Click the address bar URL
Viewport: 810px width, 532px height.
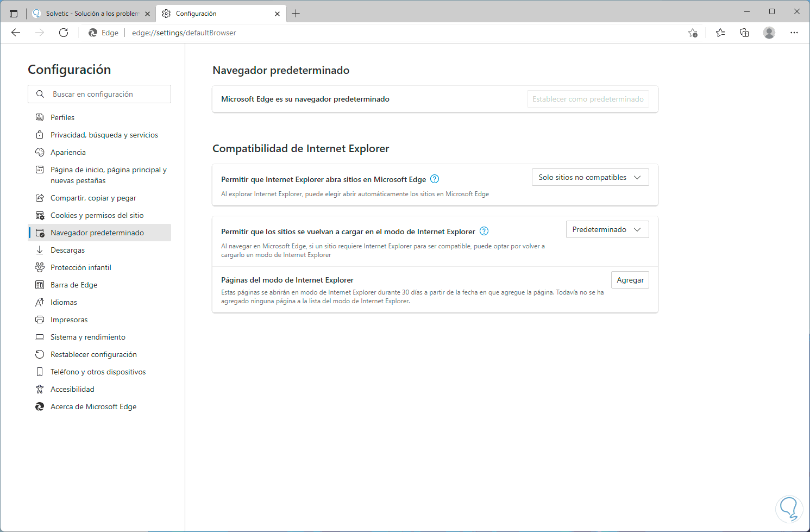184,33
